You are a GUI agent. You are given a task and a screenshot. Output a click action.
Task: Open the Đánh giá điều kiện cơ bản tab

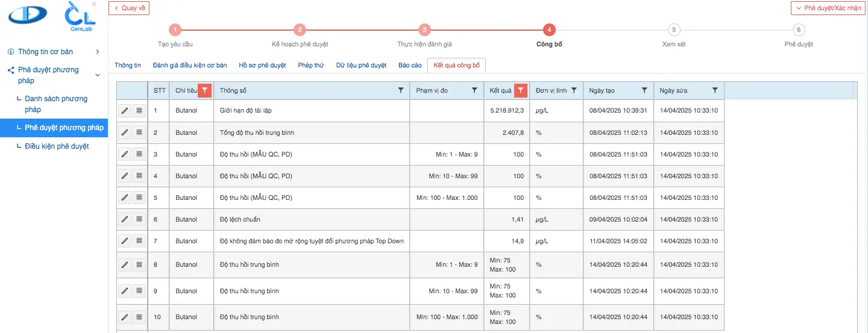point(190,65)
